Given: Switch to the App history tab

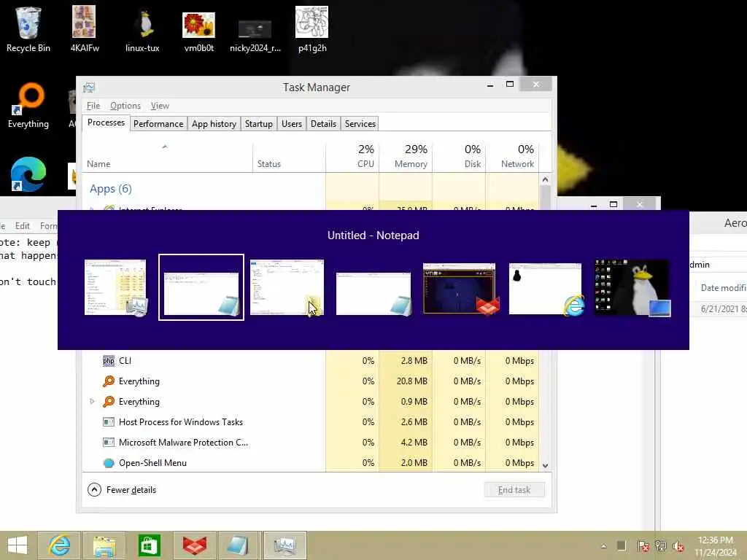Looking at the screenshot, I should (214, 124).
